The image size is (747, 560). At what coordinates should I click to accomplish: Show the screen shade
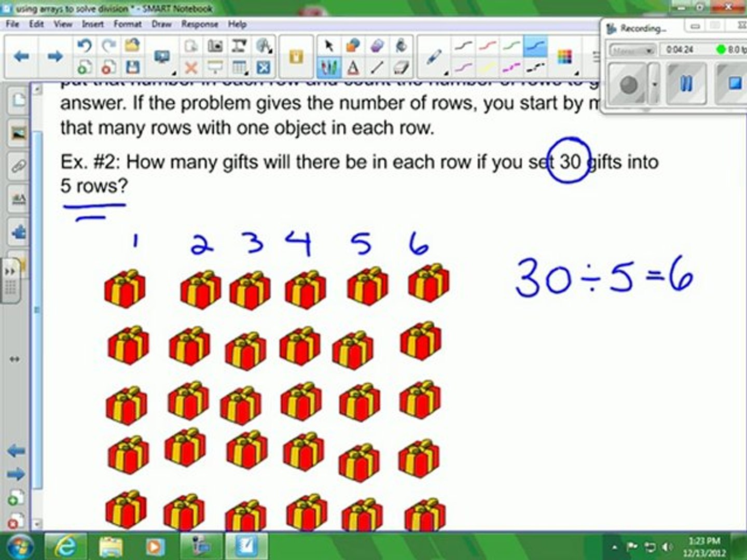[215, 67]
